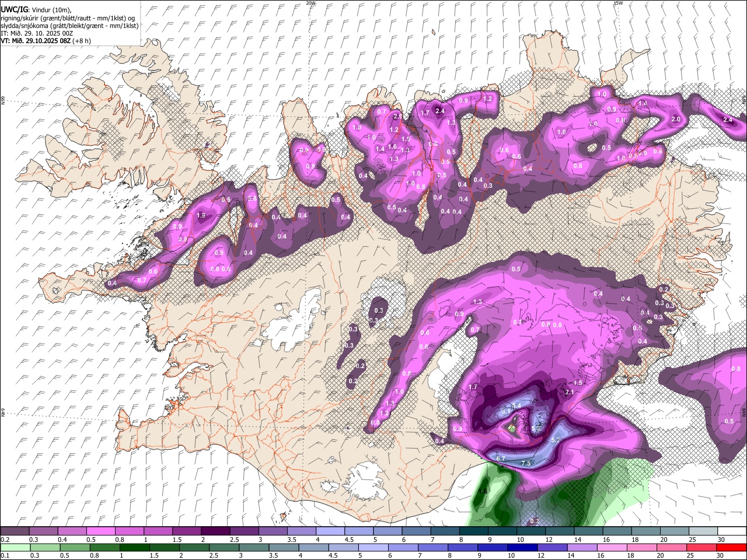Viewport: 747px width, 560px height.
Task: Click the 15W longitude label
Action: tap(618, 3)
